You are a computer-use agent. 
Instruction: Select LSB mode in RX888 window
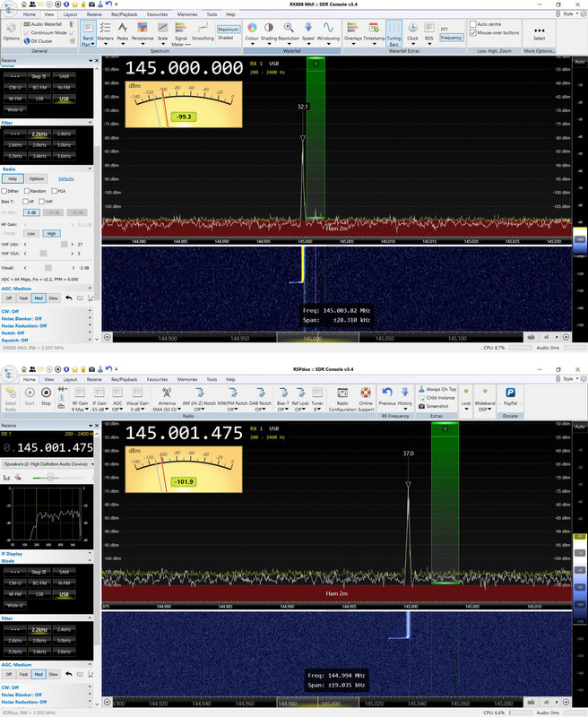(x=39, y=99)
